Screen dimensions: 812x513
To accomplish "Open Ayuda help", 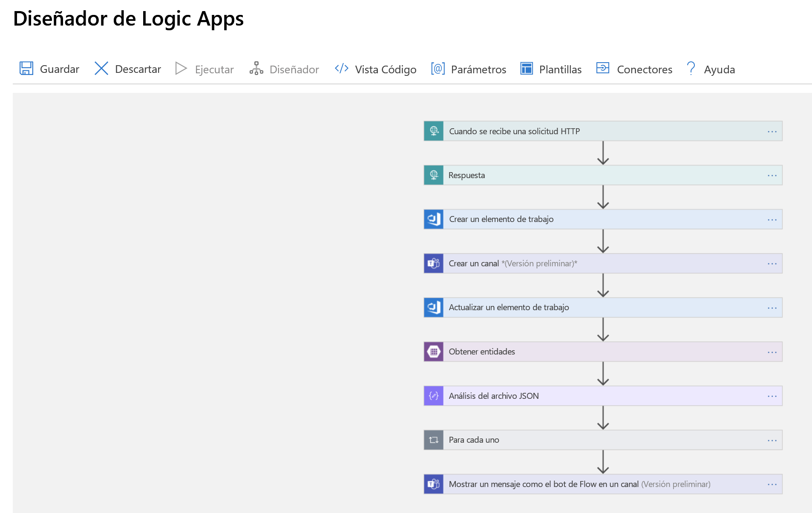I will 711,69.
